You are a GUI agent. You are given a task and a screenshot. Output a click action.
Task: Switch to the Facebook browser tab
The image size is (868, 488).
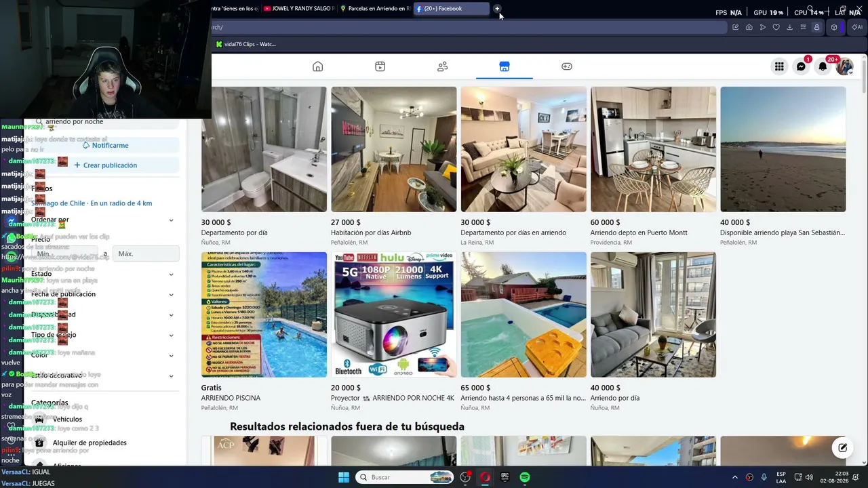450,9
